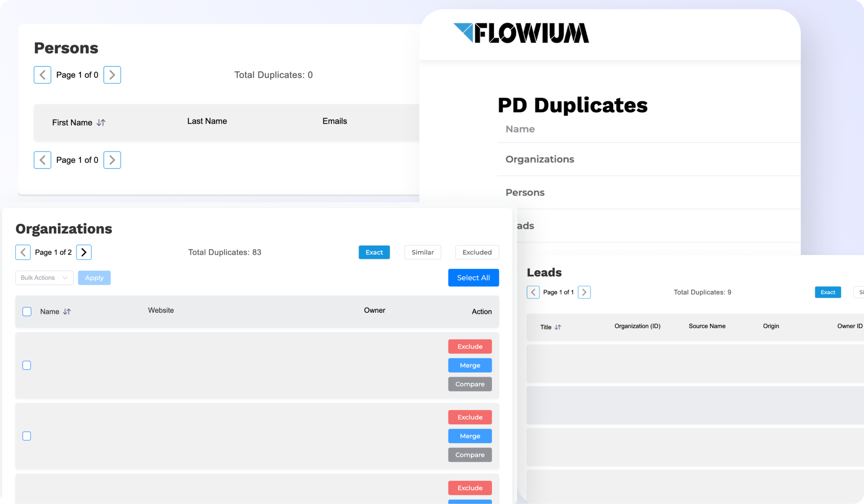The height and width of the screenshot is (504, 864).
Task: Click next page arrow above Persons table
Action: coord(112,75)
